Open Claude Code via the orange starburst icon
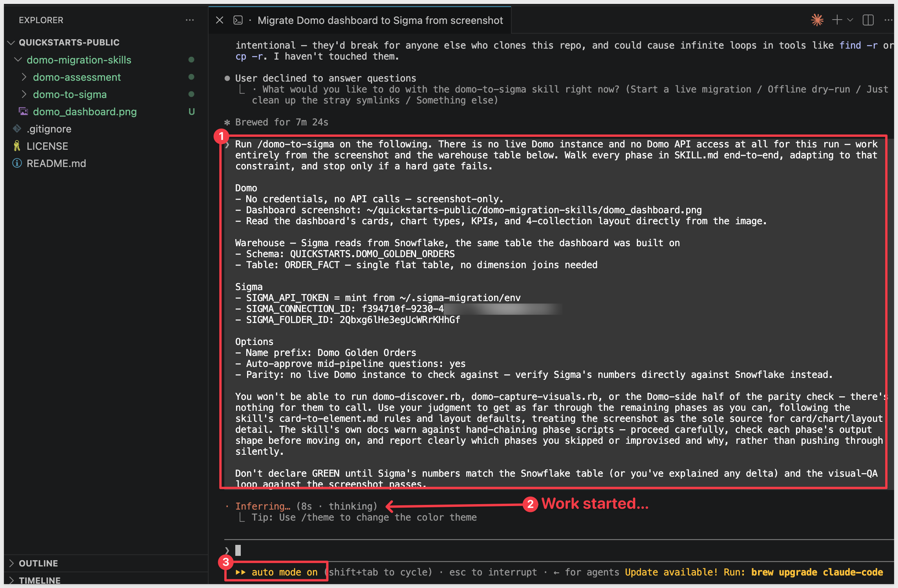898x588 pixels. pyautogui.click(x=817, y=20)
